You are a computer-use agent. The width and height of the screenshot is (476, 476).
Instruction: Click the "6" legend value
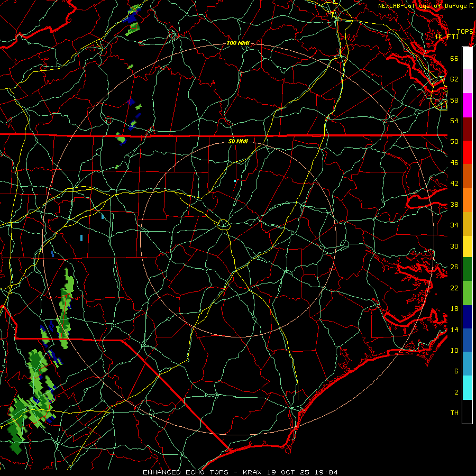456,371
